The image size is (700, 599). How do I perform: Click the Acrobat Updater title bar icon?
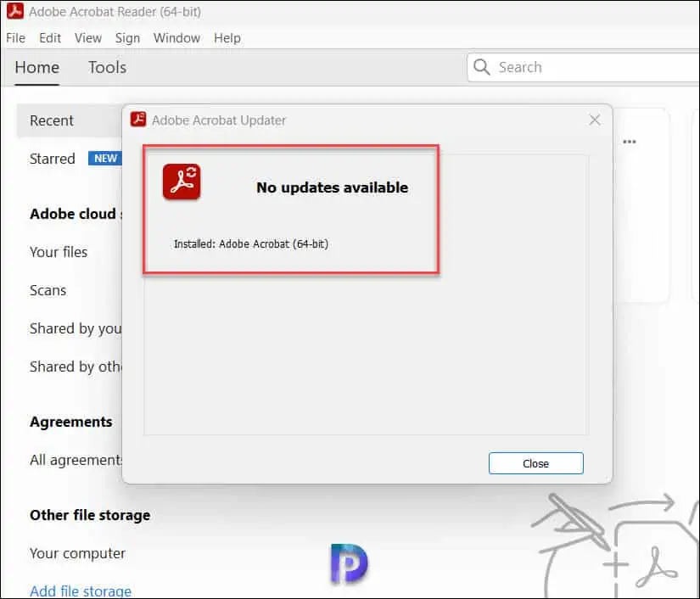pos(138,120)
